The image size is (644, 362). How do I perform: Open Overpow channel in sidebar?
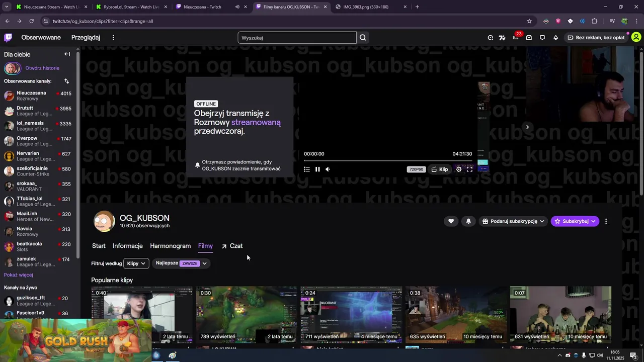39,141
